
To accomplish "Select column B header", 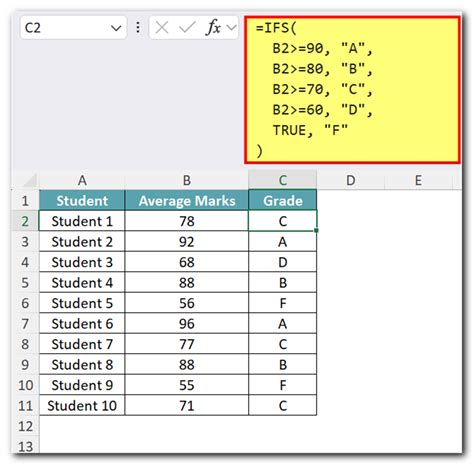I will (187, 180).
